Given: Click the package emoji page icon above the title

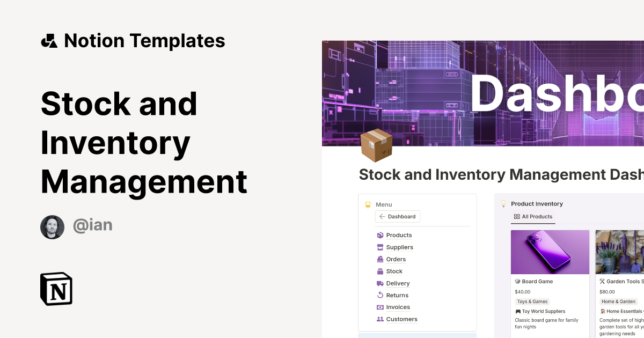Looking at the screenshot, I should click(x=376, y=145).
